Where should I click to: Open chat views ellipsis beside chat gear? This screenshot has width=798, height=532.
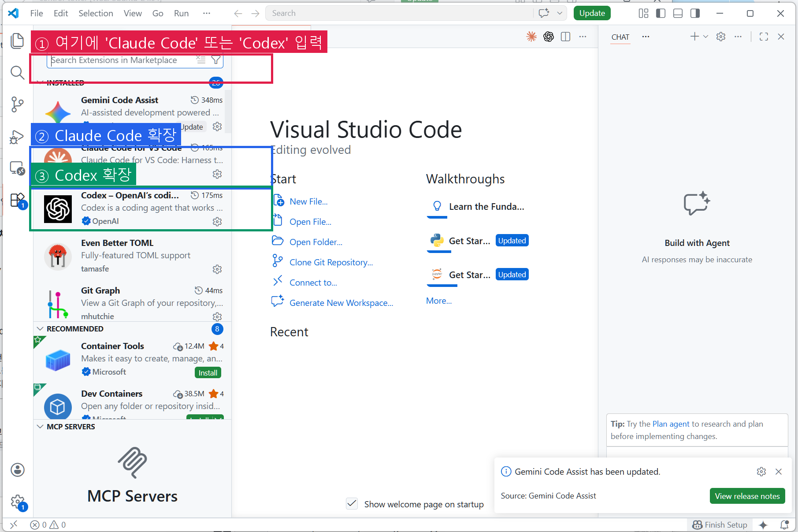[738, 37]
